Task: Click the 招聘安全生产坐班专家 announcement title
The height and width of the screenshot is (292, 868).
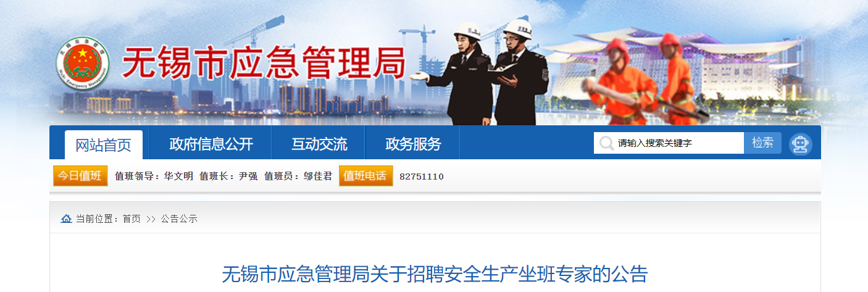Action: (x=435, y=274)
